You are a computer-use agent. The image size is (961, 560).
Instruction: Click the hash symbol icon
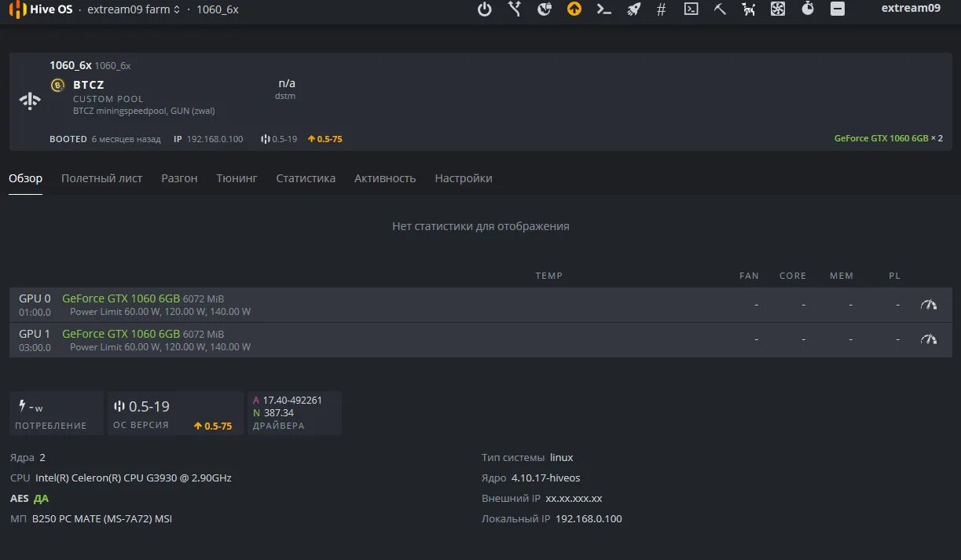tap(661, 9)
